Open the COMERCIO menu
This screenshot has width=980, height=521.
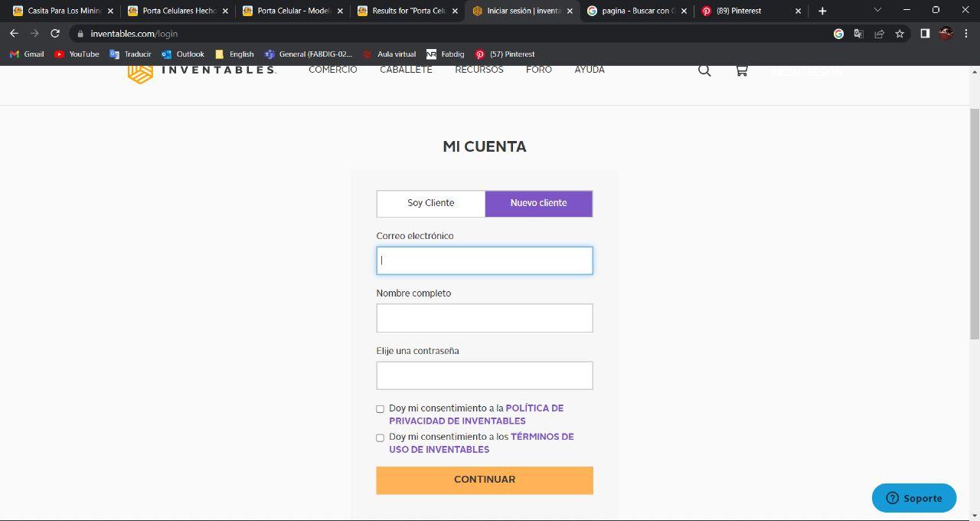[x=333, y=70]
